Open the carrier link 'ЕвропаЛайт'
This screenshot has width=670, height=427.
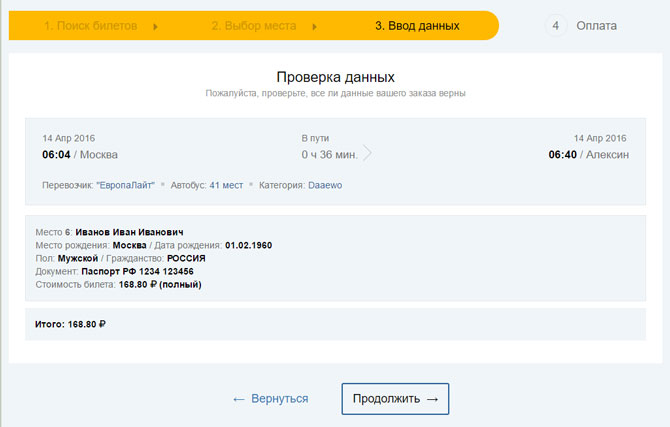pos(125,186)
